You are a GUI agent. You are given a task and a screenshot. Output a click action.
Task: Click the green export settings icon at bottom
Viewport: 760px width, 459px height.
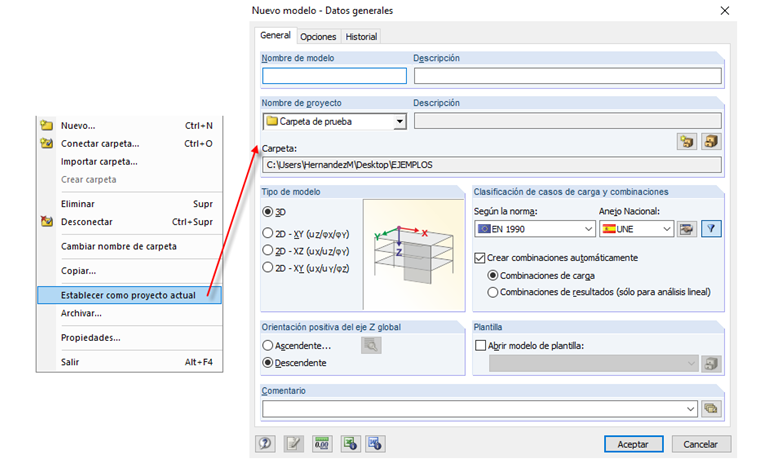[350, 443]
